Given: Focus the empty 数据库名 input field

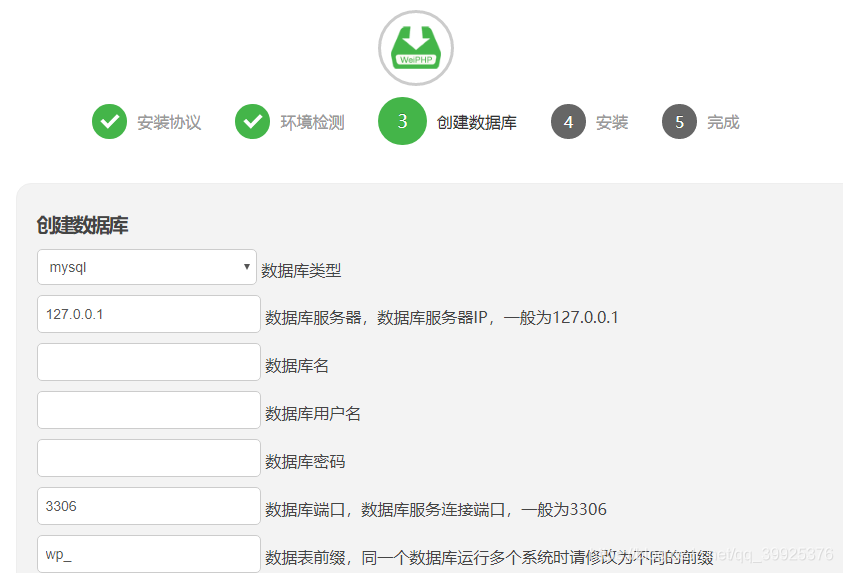Looking at the screenshot, I should point(149,362).
